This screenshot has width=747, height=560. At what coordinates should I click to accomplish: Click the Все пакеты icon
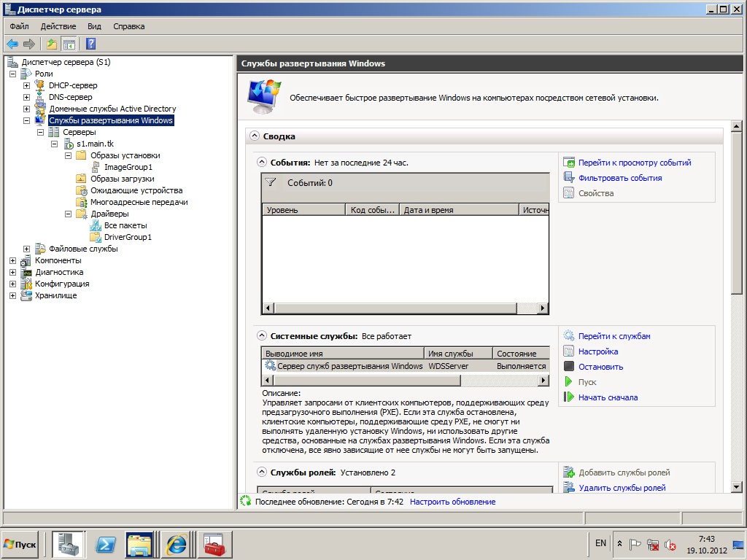click(x=96, y=225)
